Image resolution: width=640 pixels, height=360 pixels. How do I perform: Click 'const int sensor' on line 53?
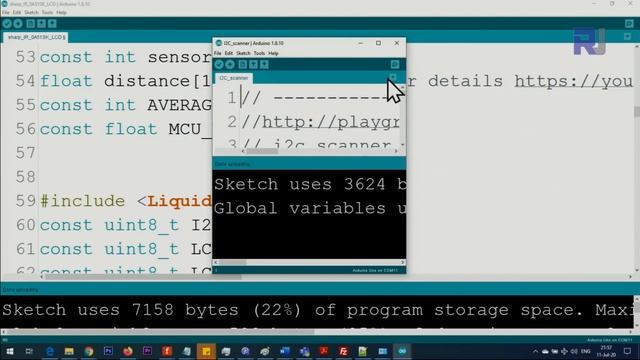coord(125,57)
